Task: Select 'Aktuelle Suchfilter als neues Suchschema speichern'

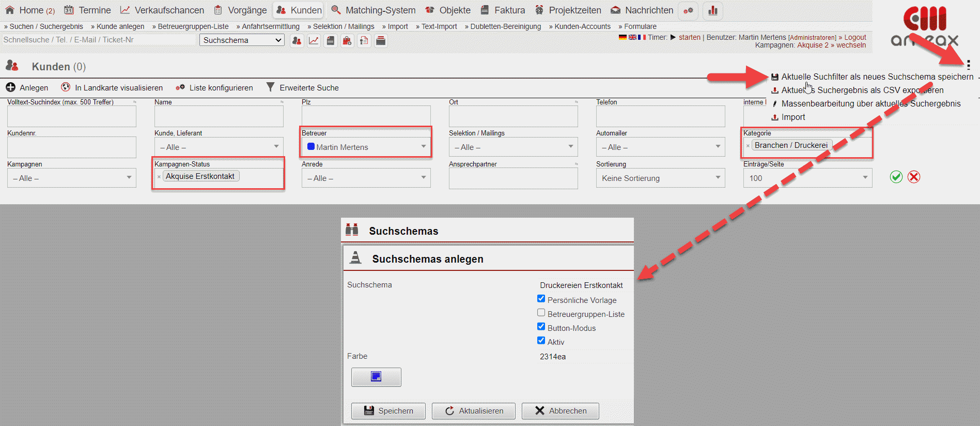Action: [x=877, y=77]
